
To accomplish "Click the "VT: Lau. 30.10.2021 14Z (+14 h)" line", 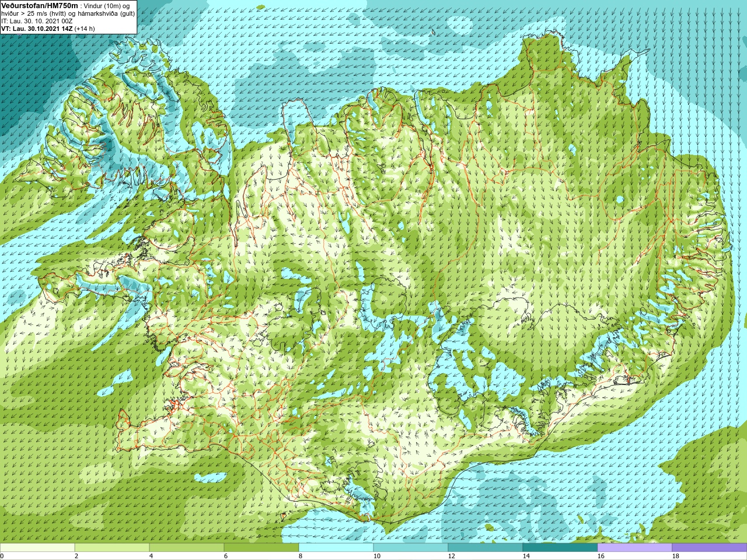I will 48,29.
